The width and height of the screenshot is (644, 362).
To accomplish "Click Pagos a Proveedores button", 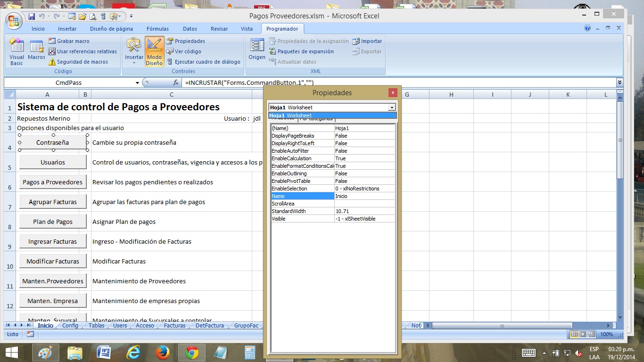I will click(x=53, y=182).
